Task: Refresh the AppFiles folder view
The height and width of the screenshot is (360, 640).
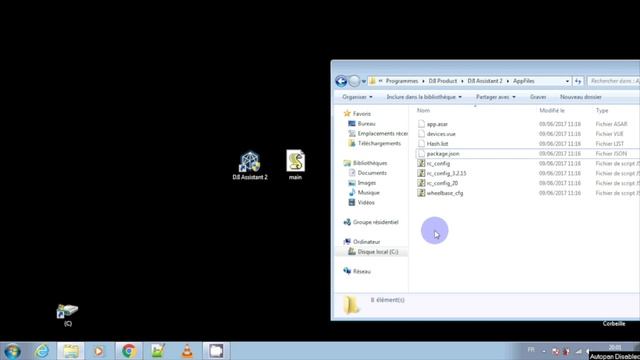Action: click(x=578, y=81)
